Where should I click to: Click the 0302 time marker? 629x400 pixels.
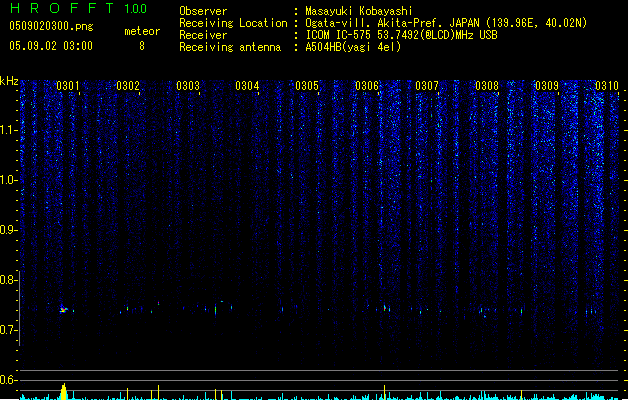pos(128,85)
